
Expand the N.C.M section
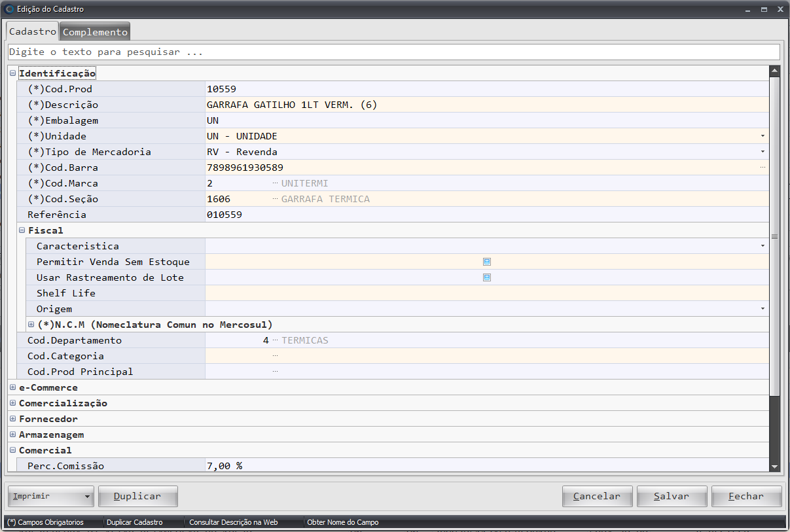click(31, 325)
